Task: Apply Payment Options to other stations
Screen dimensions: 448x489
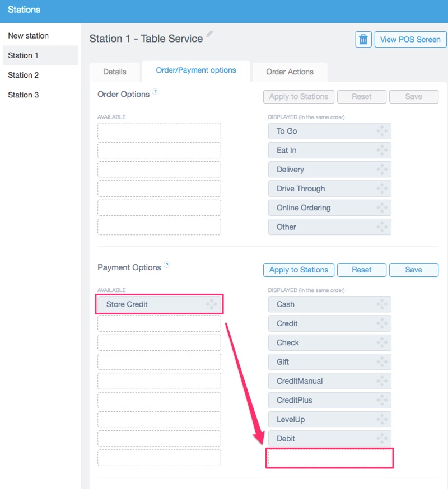Action: pos(298,270)
